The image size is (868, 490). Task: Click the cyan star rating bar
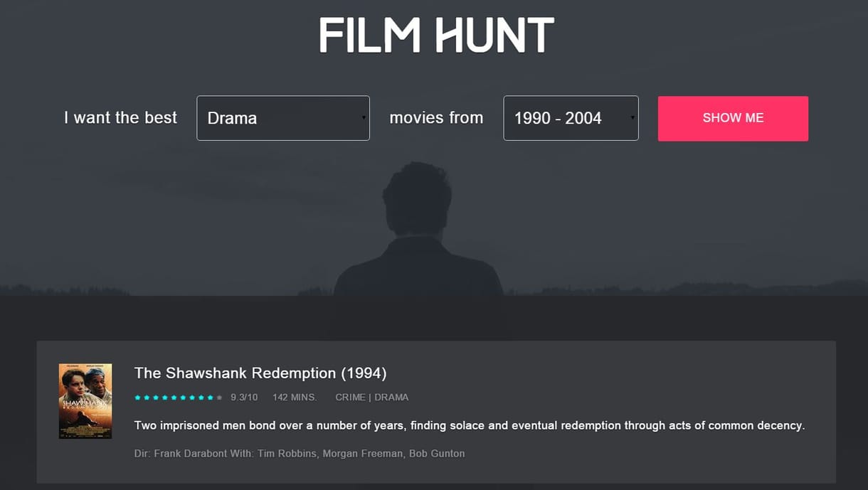179,398
